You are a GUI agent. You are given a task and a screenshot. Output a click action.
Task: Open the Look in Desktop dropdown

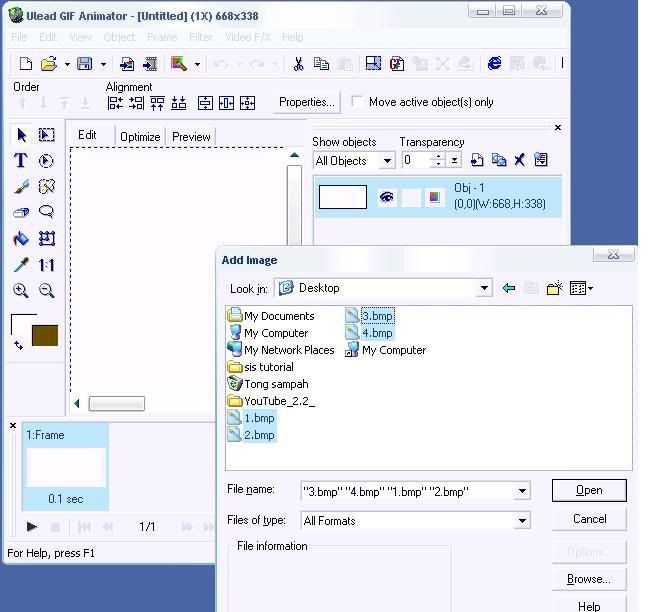coord(484,288)
